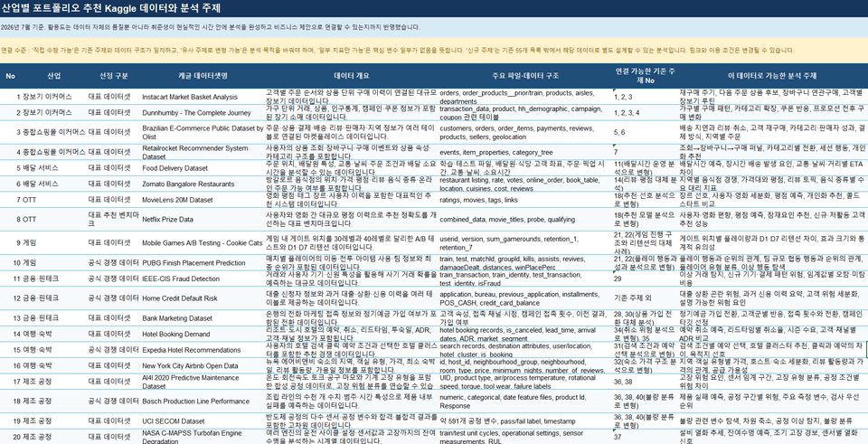
Task: Select the 'Retailrocket Recommender System Dataset' cell
Action: click(x=195, y=152)
